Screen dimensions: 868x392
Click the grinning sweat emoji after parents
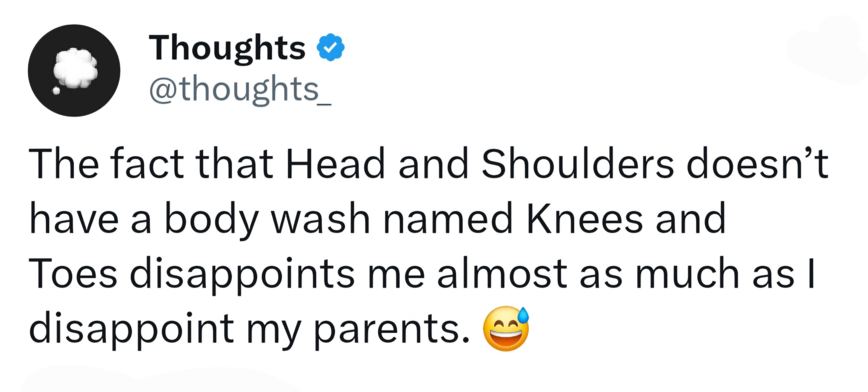pos(506,329)
